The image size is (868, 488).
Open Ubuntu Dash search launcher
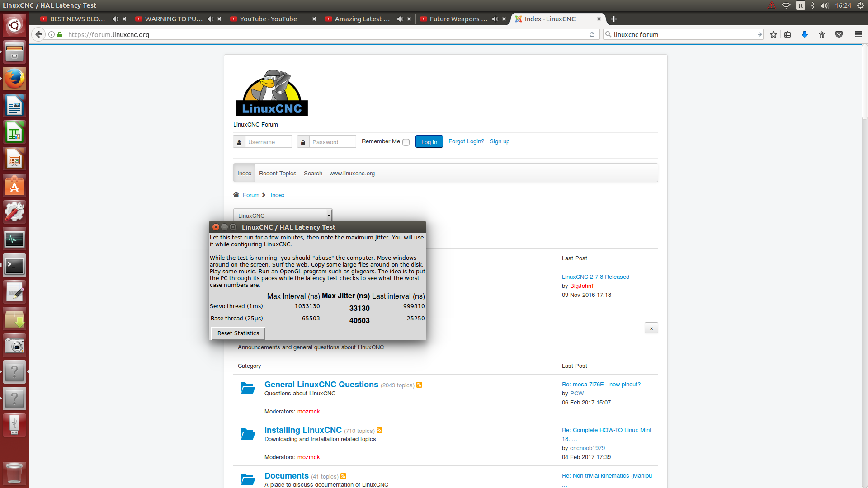(x=14, y=25)
